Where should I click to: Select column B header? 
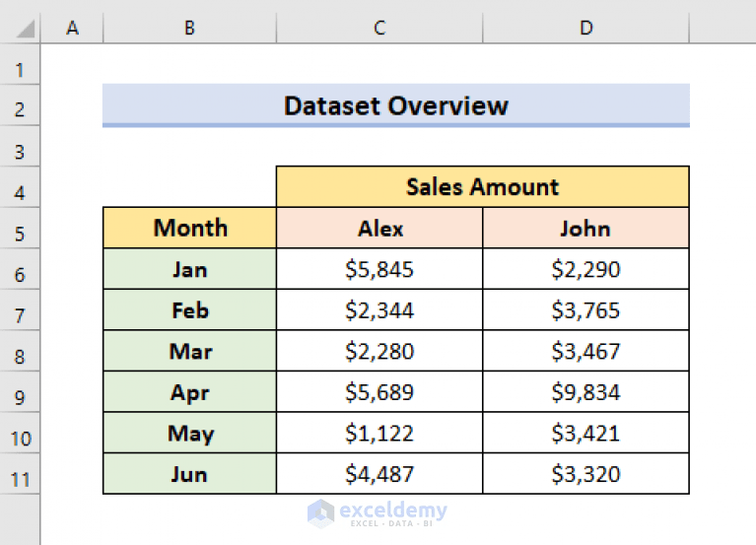[189, 29]
